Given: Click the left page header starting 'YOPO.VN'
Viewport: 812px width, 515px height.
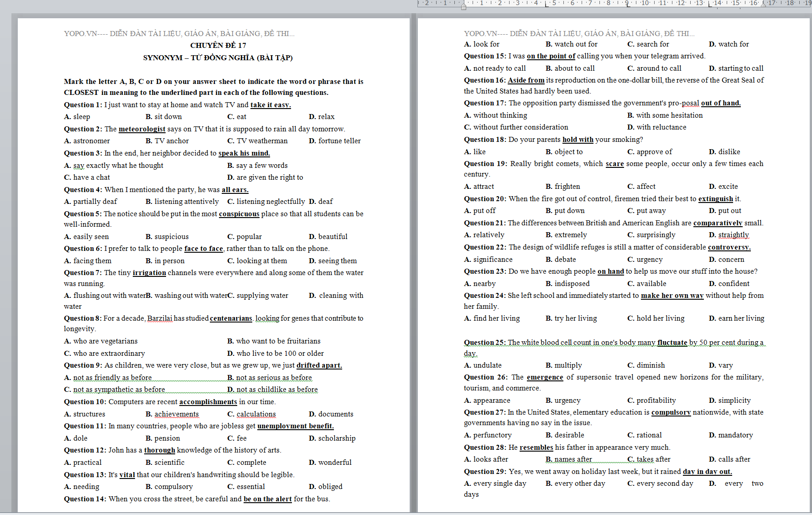Looking at the screenshot, I should (x=179, y=33).
